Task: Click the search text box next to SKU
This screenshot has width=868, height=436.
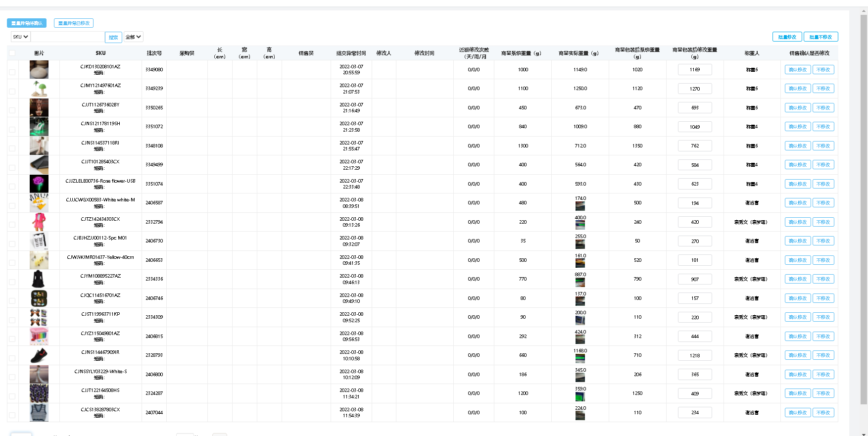Action: (x=68, y=37)
